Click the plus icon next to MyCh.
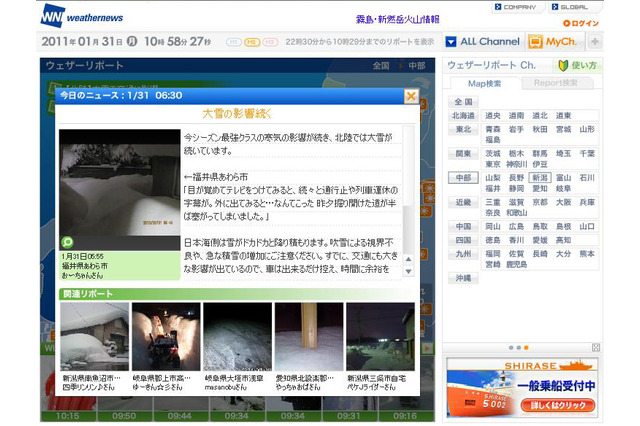The image size is (640, 426). click(595, 42)
